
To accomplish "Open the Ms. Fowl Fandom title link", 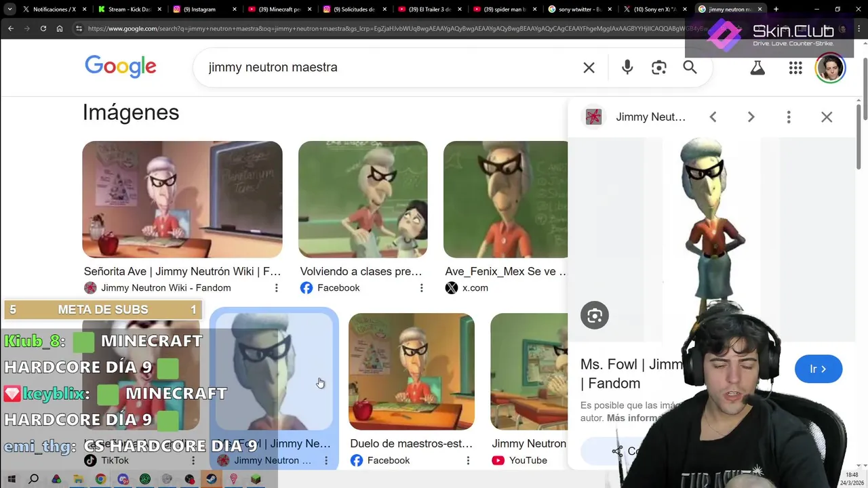I will point(632,373).
